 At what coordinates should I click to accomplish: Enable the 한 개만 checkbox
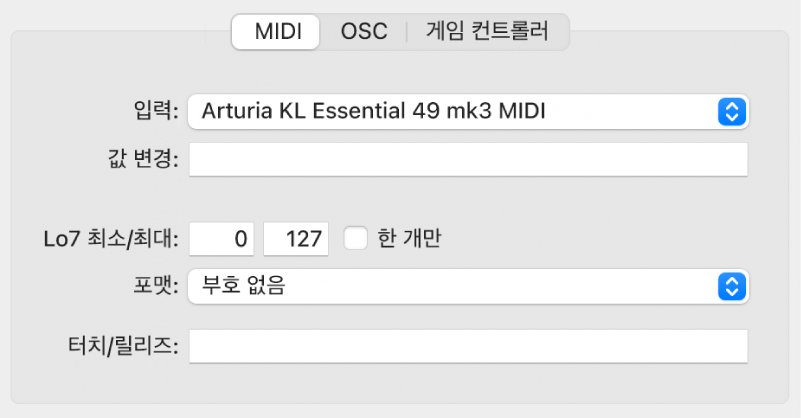[355, 238]
